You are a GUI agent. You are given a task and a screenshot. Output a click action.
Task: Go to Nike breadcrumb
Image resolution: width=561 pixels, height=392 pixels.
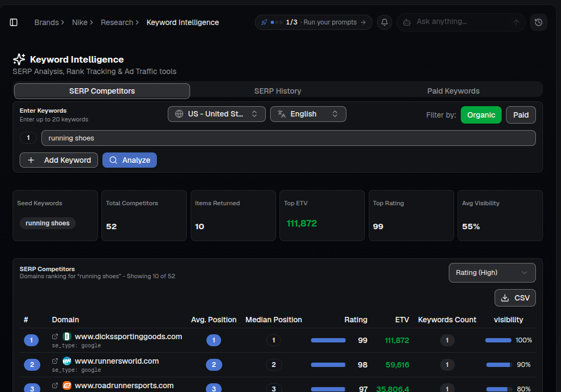pyautogui.click(x=80, y=22)
